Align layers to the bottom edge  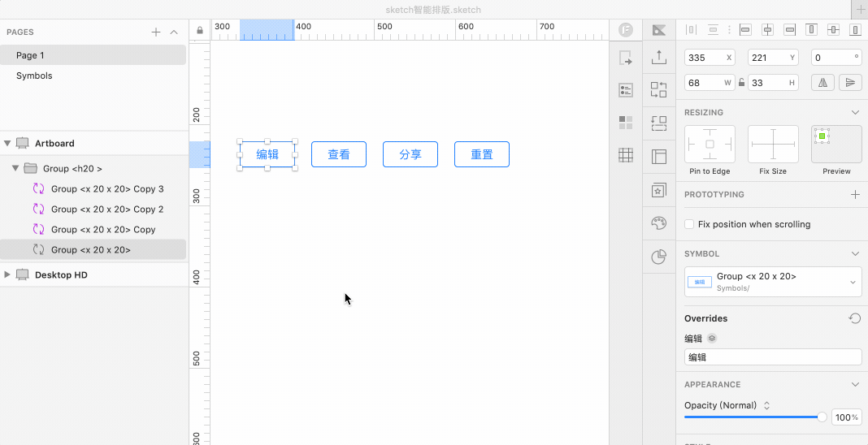(855, 30)
